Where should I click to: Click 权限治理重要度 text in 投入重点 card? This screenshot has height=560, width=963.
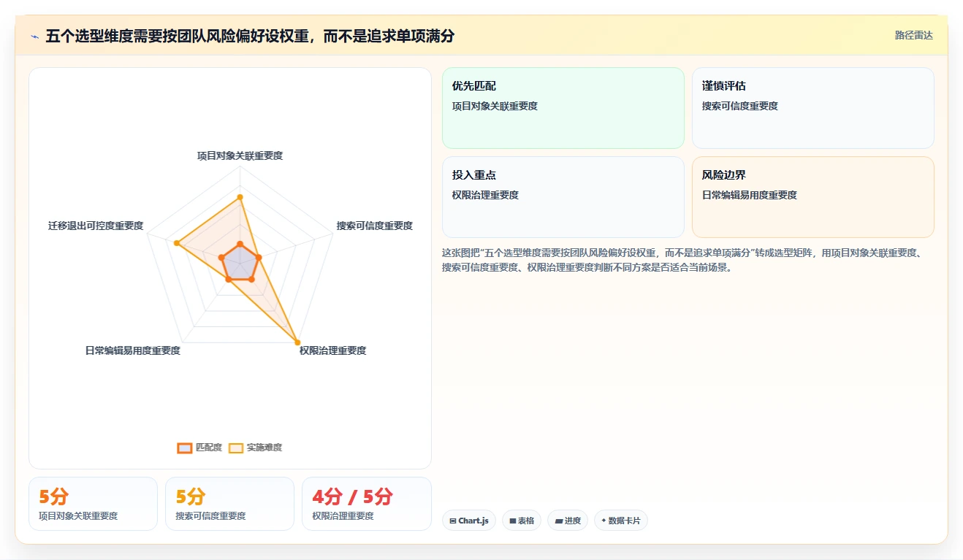click(x=485, y=195)
